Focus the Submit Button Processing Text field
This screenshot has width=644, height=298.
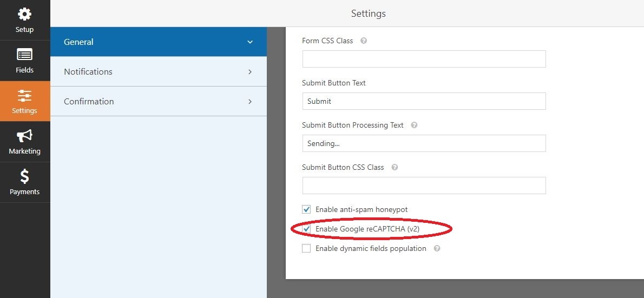tap(424, 143)
